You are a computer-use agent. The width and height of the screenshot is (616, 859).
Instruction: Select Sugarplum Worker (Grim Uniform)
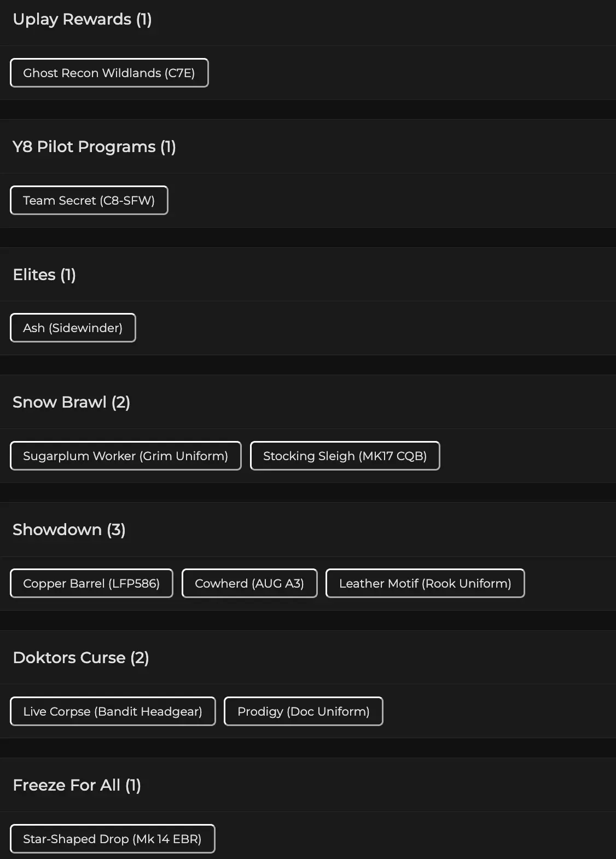(x=125, y=456)
